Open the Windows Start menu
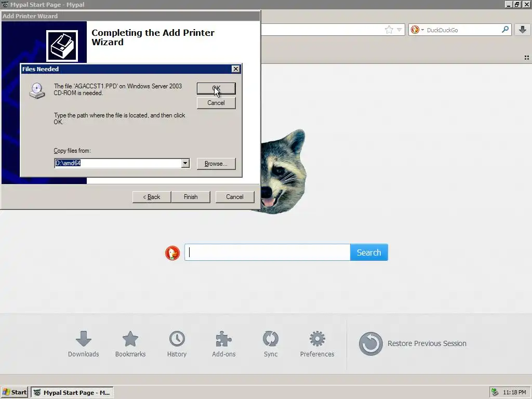The height and width of the screenshot is (399, 532). coord(14,392)
